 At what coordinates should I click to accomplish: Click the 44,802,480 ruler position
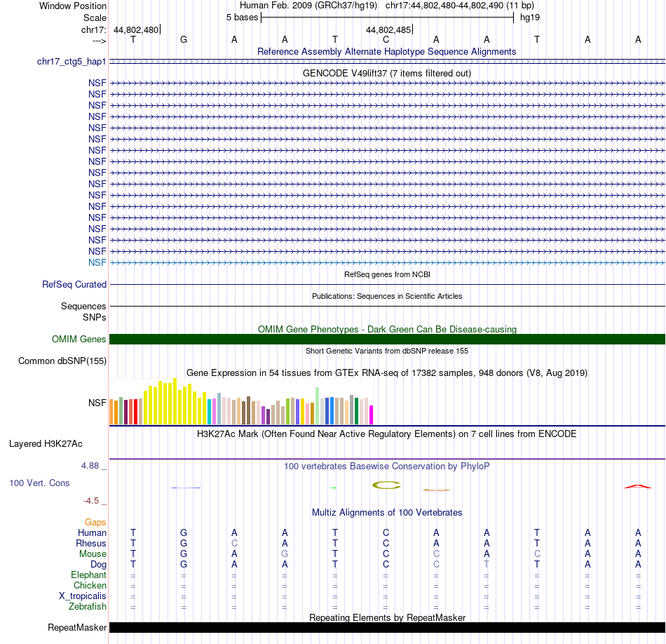[136, 29]
